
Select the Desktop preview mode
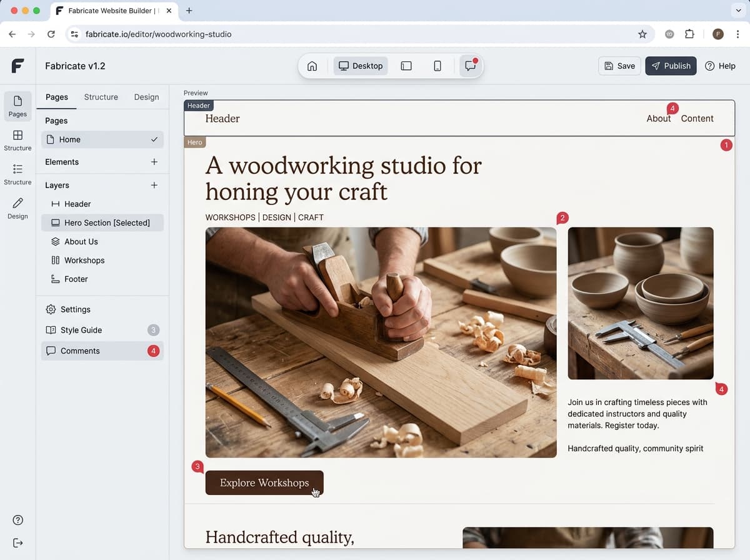click(x=361, y=66)
